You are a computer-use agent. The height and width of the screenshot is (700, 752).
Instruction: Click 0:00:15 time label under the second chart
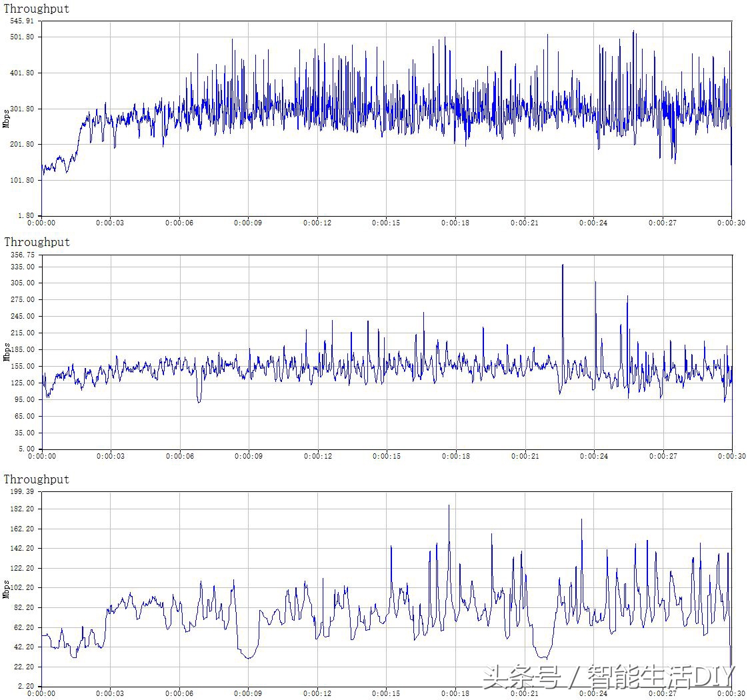tap(387, 457)
